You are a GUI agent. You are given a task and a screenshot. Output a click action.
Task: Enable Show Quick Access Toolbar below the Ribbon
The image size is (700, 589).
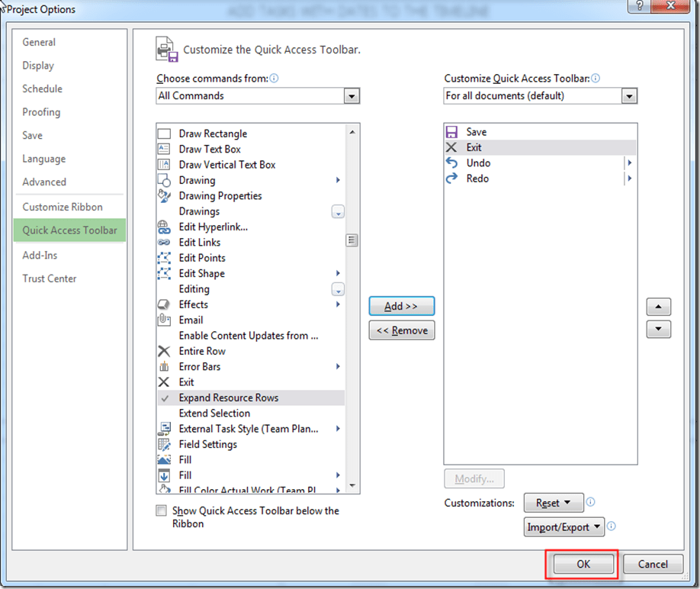161,510
